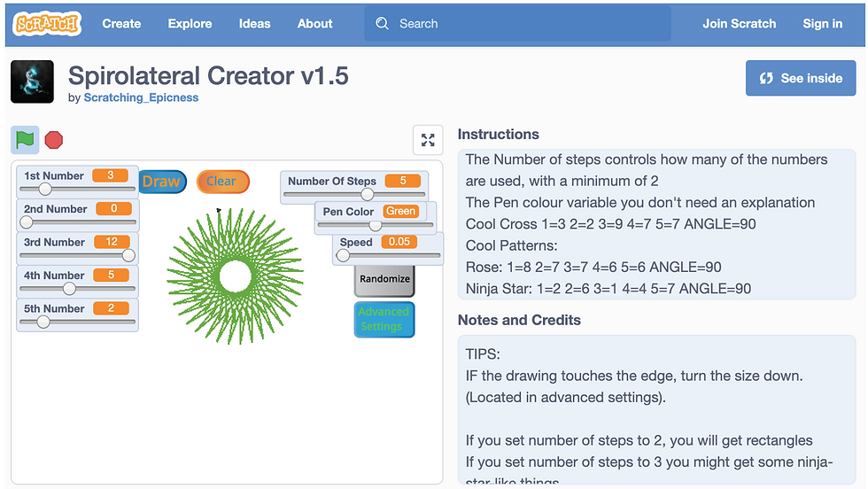The image size is (868, 489).
Task: Click Join Scratch
Action: (739, 24)
